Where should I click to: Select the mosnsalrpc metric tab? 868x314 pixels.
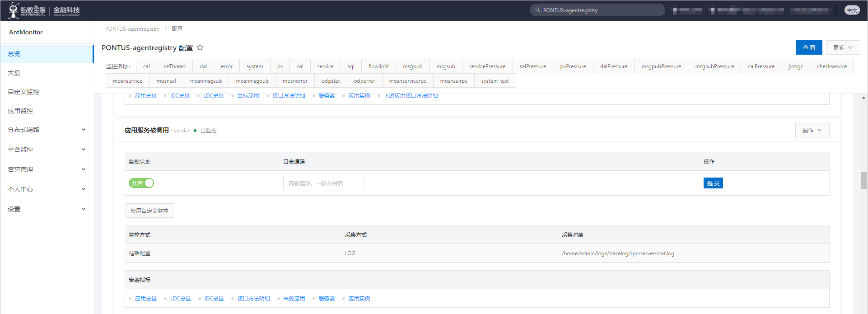coord(453,81)
